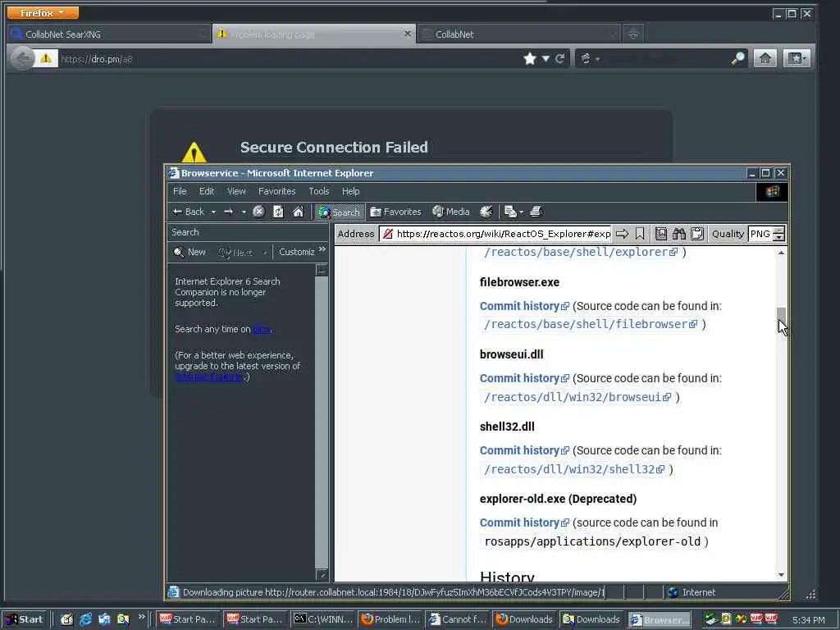Click the Print icon in IE toolbar

click(536, 212)
